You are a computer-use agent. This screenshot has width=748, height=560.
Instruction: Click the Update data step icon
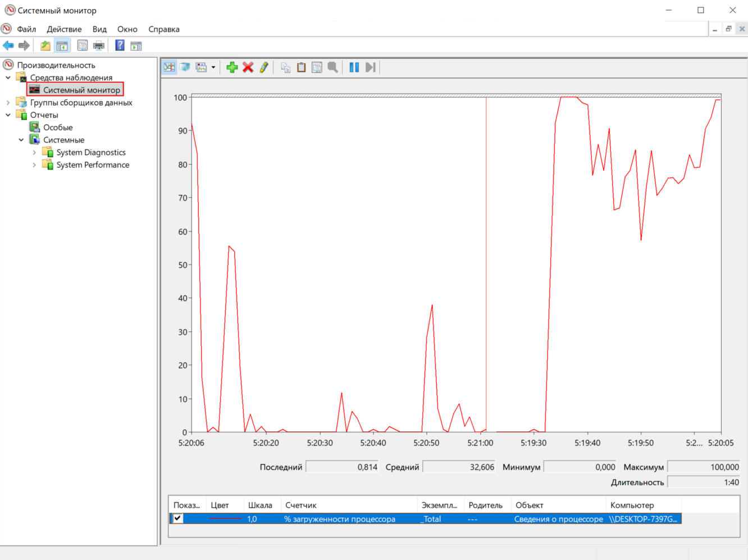click(x=370, y=67)
